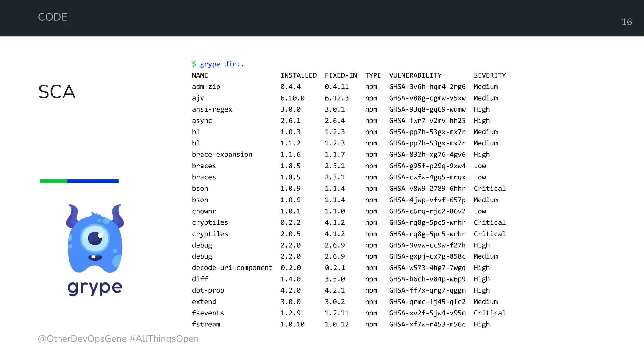Click the CODE header title
644x362 pixels.
coord(53,17)
